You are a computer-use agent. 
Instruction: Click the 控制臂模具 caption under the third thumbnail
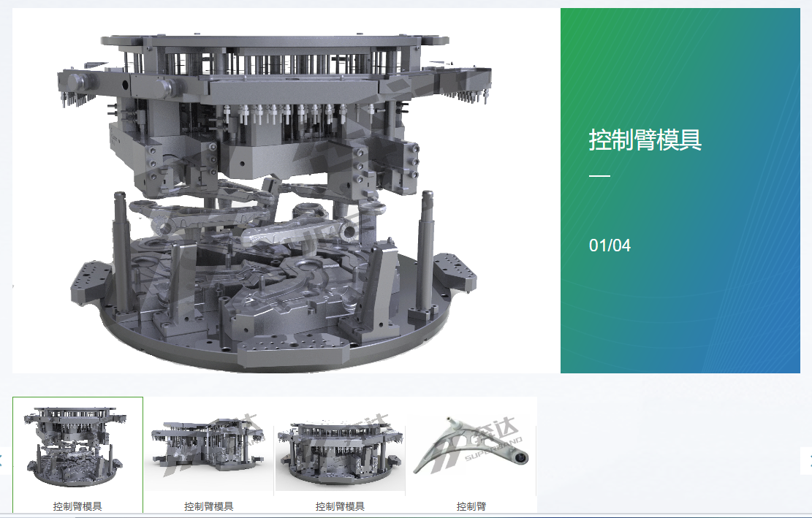pyautogui.click(x=340, y=506)
